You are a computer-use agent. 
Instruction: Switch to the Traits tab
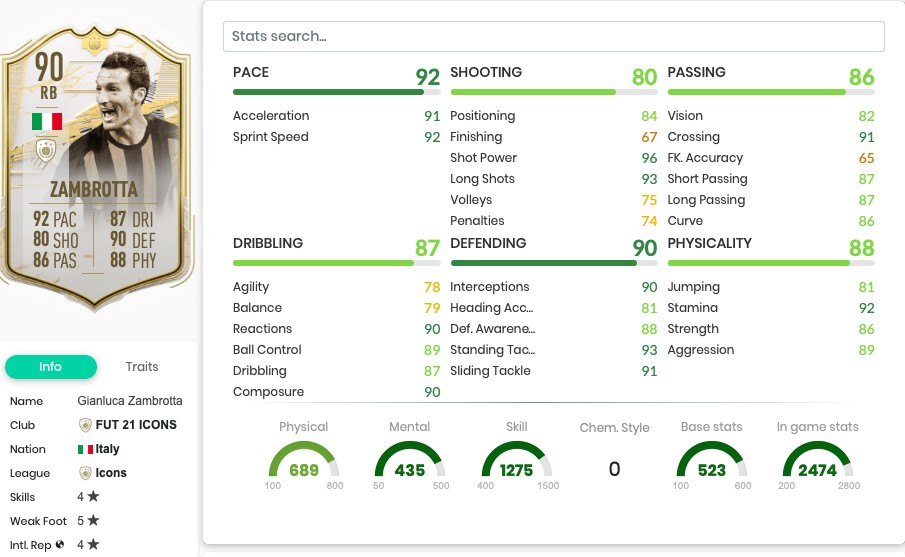click(x=142, y=367)
